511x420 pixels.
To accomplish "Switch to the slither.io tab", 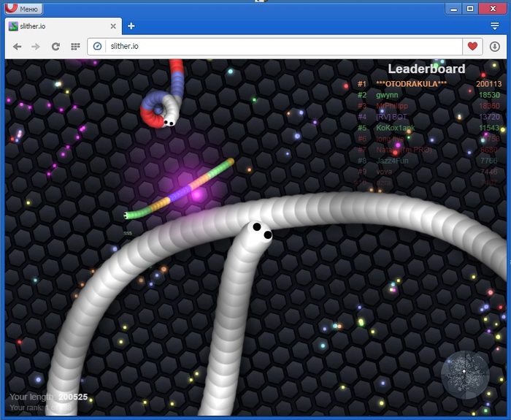I will 64,26.
